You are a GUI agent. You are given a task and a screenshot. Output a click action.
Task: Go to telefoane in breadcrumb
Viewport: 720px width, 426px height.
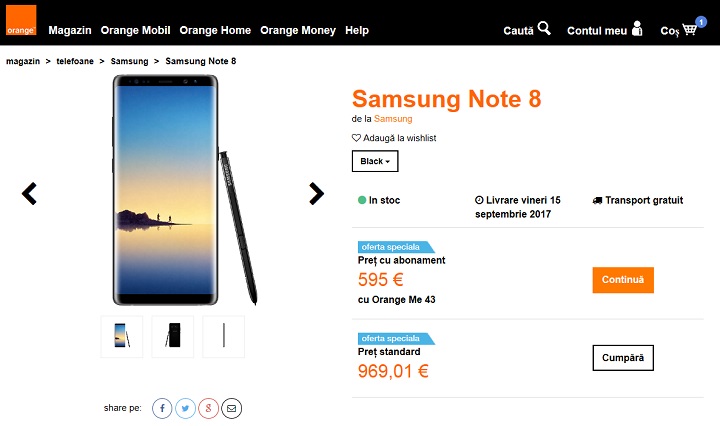[77, 62]
